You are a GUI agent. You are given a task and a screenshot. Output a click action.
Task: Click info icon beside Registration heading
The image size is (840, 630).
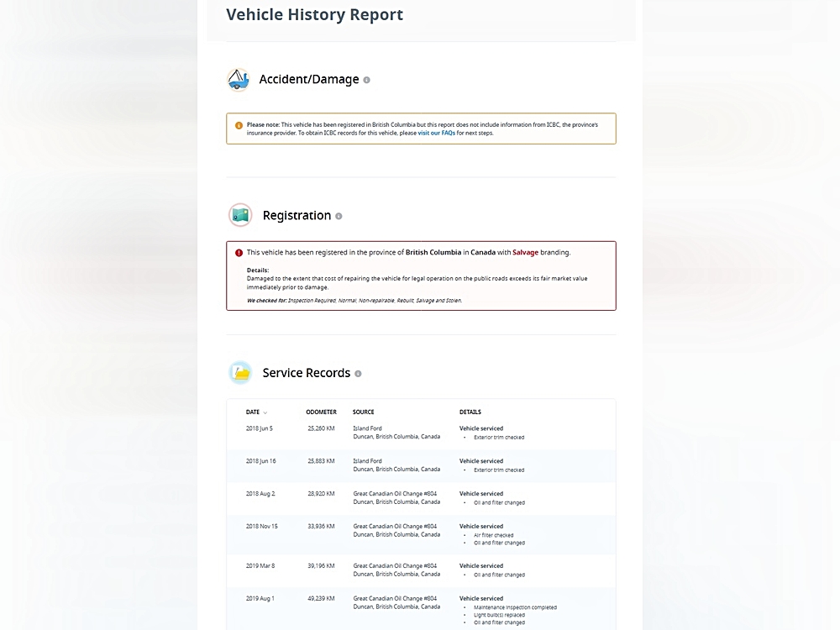pyautogui.click(x=339, y=216)
